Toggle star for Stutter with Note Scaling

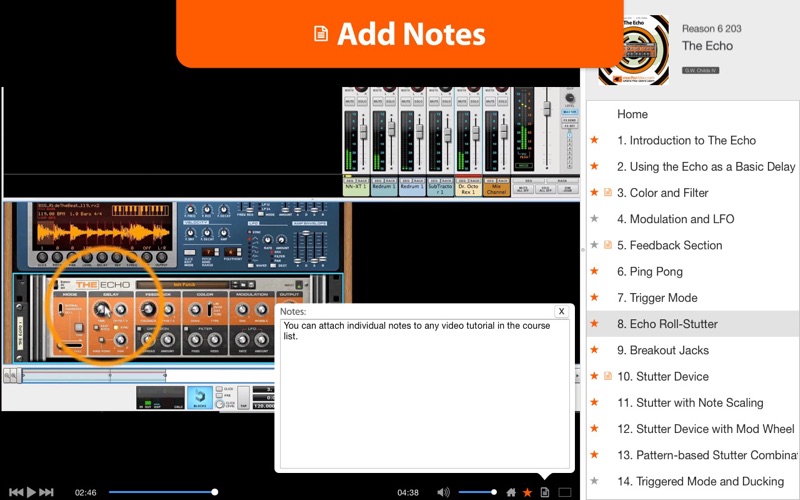(x=594, y=402)
